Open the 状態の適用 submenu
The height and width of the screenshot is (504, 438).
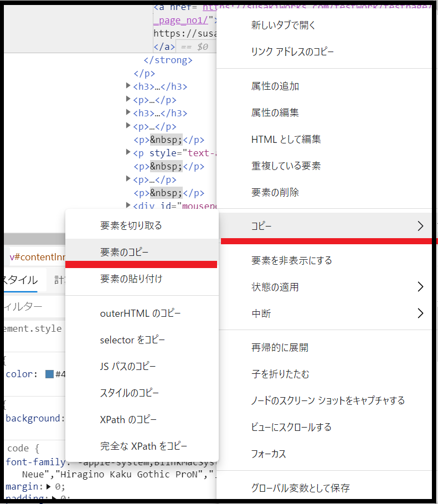coord(325,287)
